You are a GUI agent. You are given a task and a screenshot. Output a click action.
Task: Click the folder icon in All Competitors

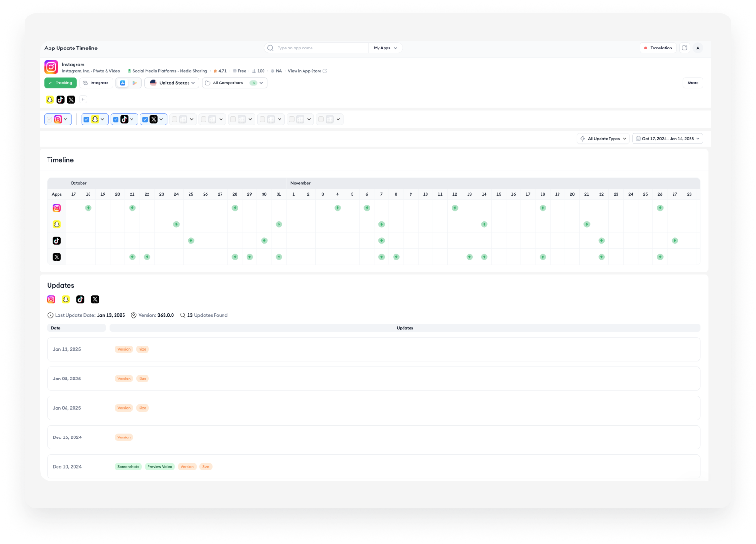(x=208, y=83)
